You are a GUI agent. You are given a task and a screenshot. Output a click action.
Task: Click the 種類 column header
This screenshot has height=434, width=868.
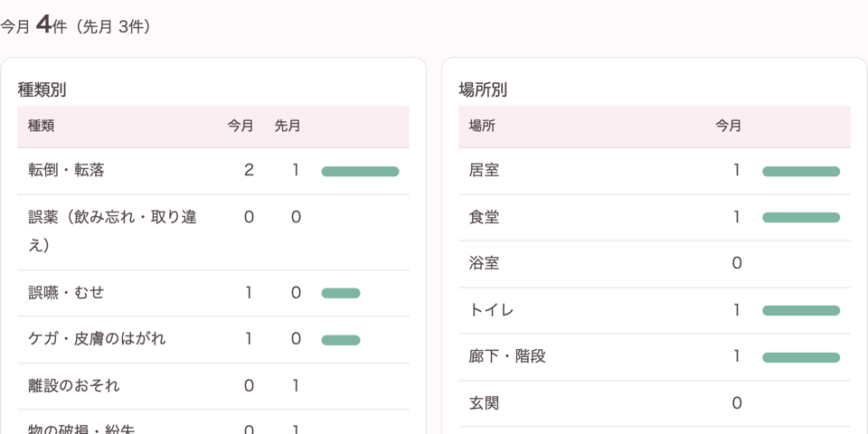(x=42, y=127)
